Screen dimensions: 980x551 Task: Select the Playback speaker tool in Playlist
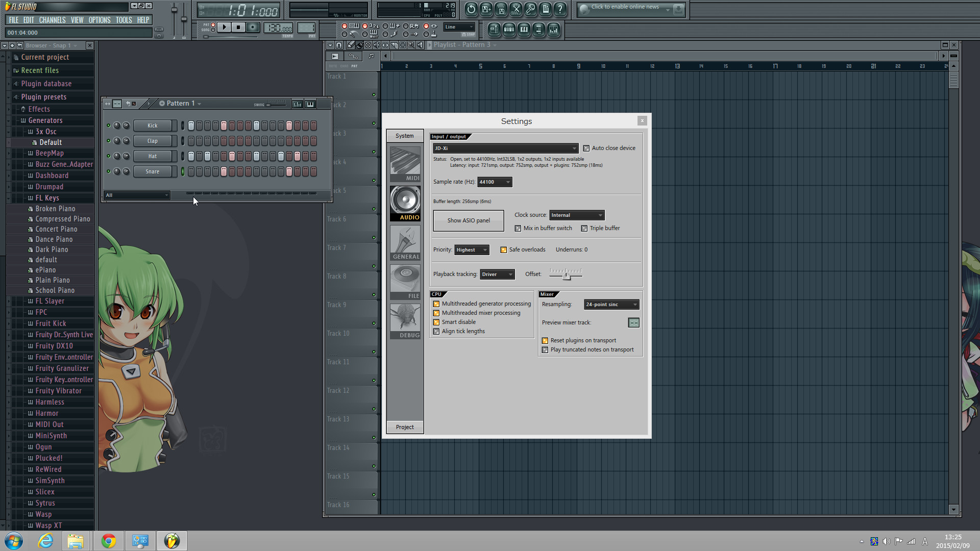[x=420, y=45]
